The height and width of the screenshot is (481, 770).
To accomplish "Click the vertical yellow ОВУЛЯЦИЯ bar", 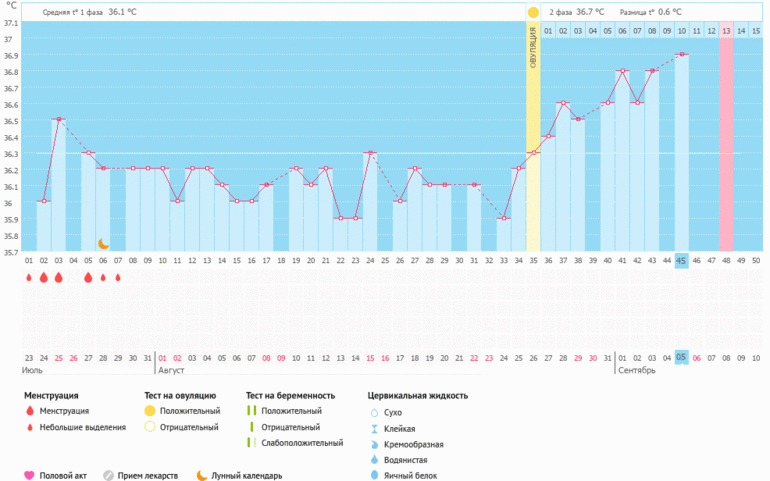I will tap(533, 140).
